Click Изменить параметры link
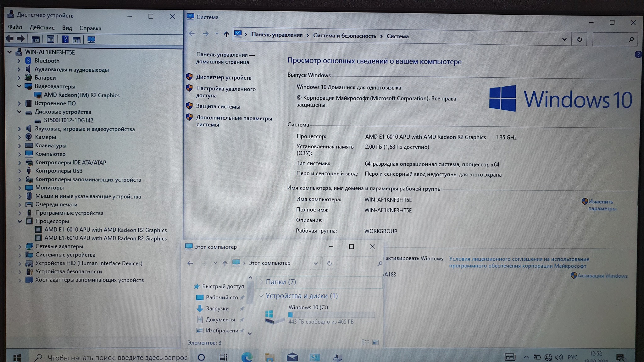 [x=602, y=205]
